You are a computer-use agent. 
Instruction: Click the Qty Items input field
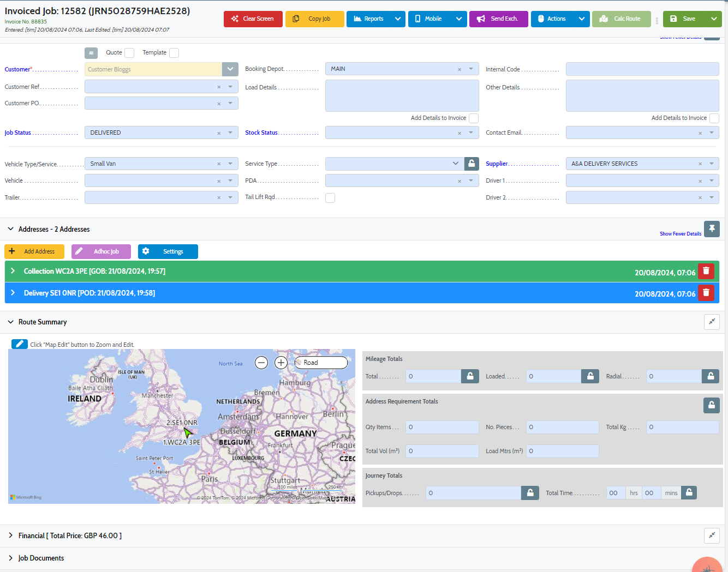coord(442,427)
